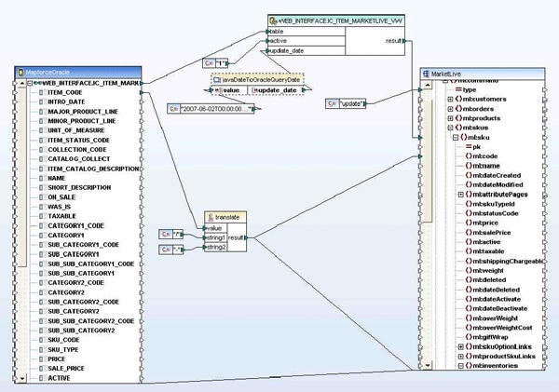Click the constant icon of the "-" box

(166, 250)
